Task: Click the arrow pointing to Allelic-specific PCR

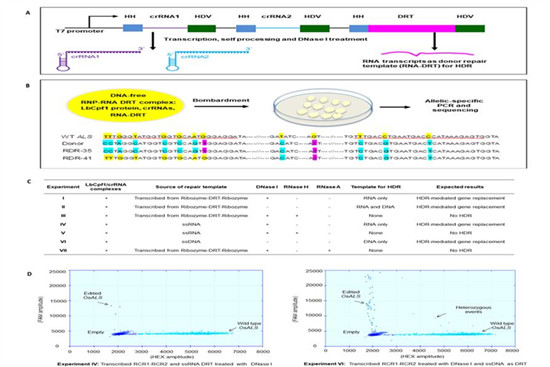Action: click(x=395, y=107)
